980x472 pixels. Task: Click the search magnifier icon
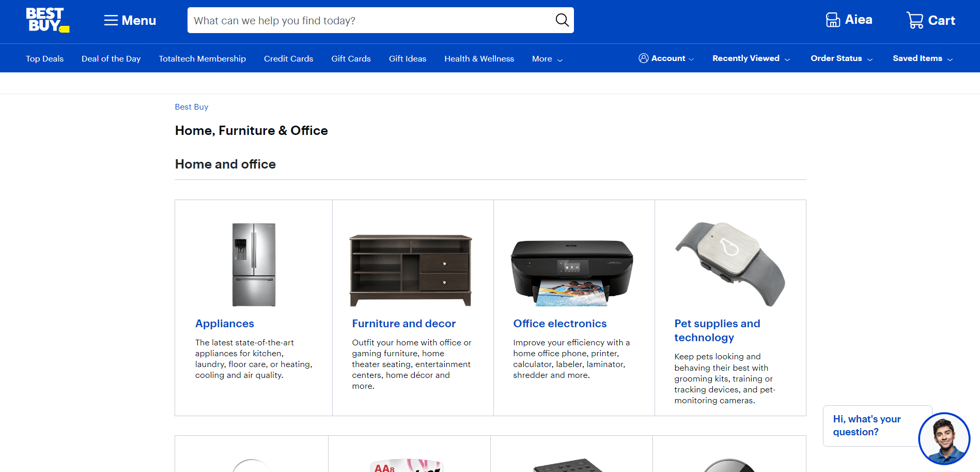click(x=562, y=20)
